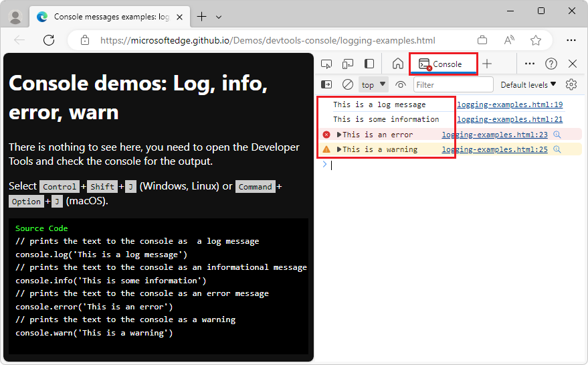588x365 pixels.
Task: Toggle device emulation icon
Action: (x=348, y=64)
